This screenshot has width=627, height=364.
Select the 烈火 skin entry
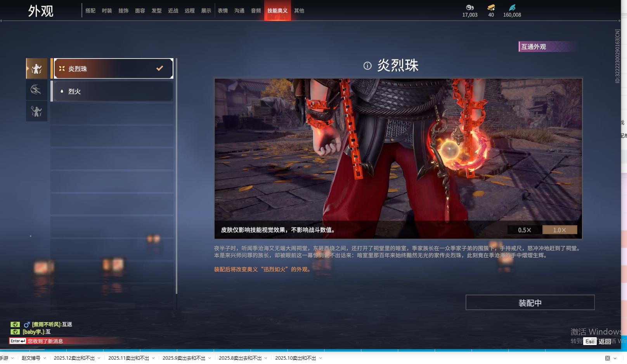pos(113,91)
